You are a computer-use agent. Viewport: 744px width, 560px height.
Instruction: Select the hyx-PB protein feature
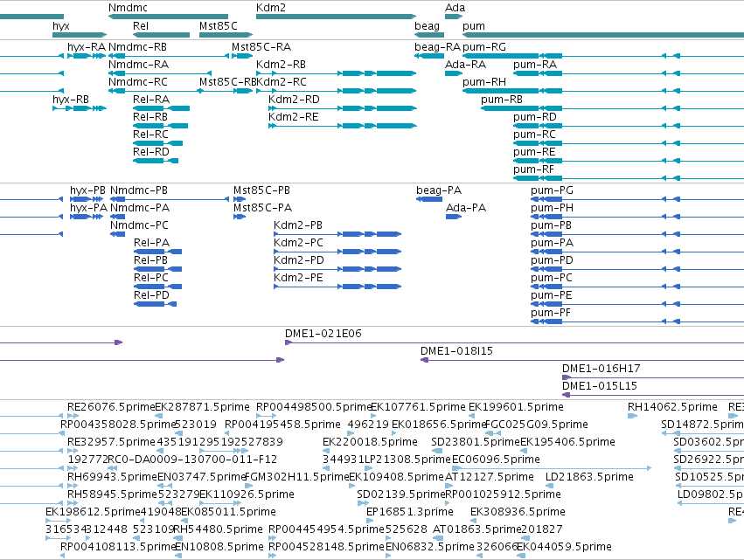pyautogui.click(x=87, y=199)
